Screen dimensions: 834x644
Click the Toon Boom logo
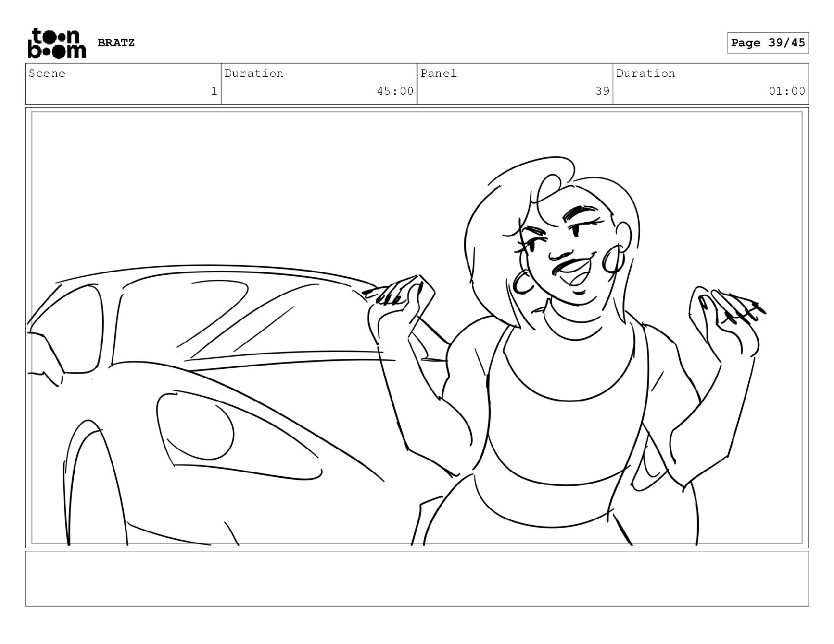click(56, 43)
